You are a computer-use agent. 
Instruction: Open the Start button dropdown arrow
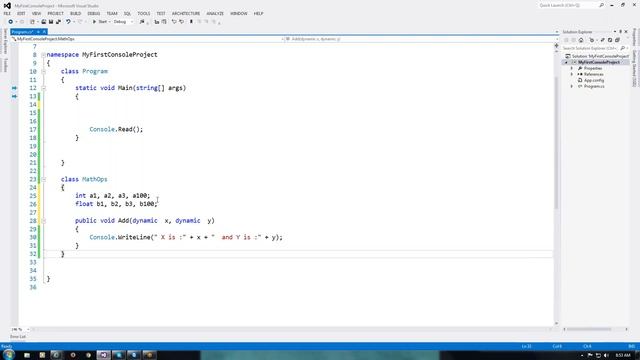pos(109,22)
